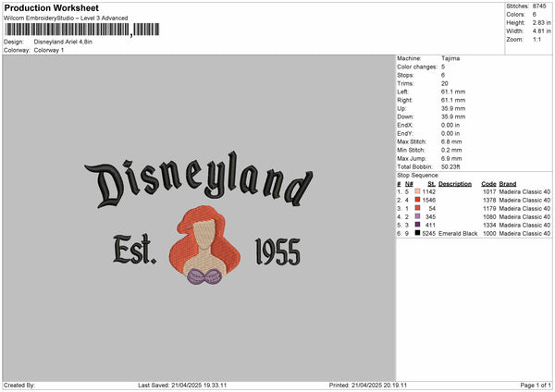
Task: Click 'Page 1 of 1' in footer
Action: point(536,386)
